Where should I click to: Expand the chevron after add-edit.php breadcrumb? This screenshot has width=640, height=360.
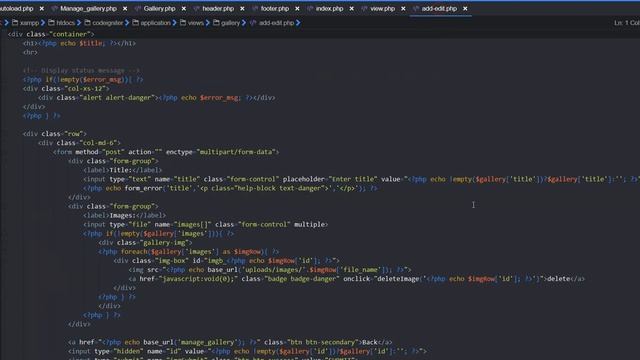pos(298,23)
